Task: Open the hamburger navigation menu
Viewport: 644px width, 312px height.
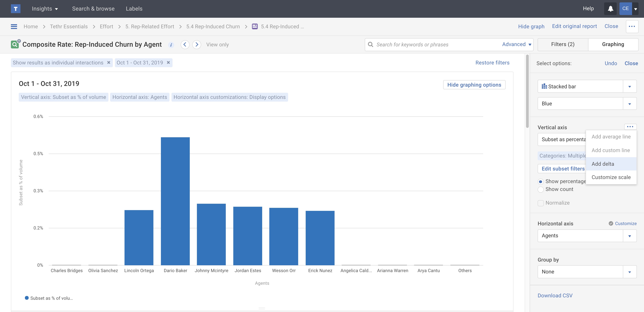Action: pyautogui.click(x=14, y=26)
